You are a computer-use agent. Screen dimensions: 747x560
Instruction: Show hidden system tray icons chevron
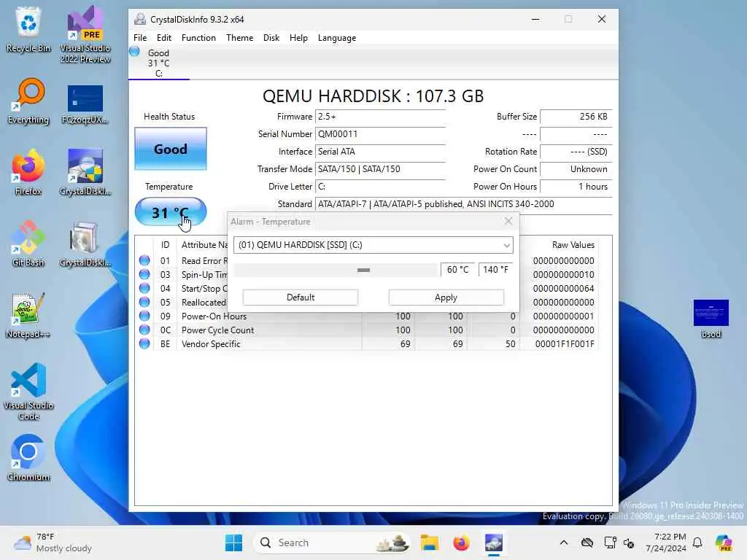point(564,542)
